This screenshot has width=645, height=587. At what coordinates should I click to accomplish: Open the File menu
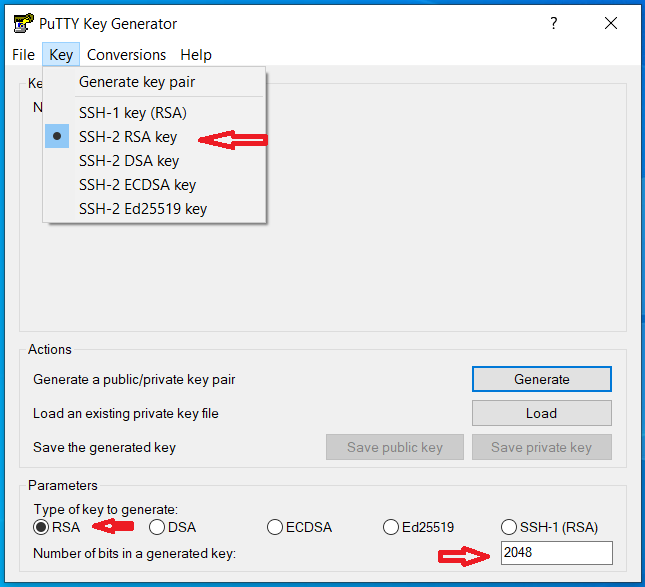point(23,55)
